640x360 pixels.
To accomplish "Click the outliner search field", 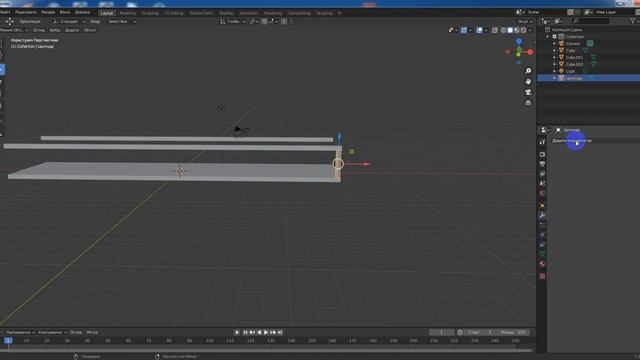I will point(590,21).
